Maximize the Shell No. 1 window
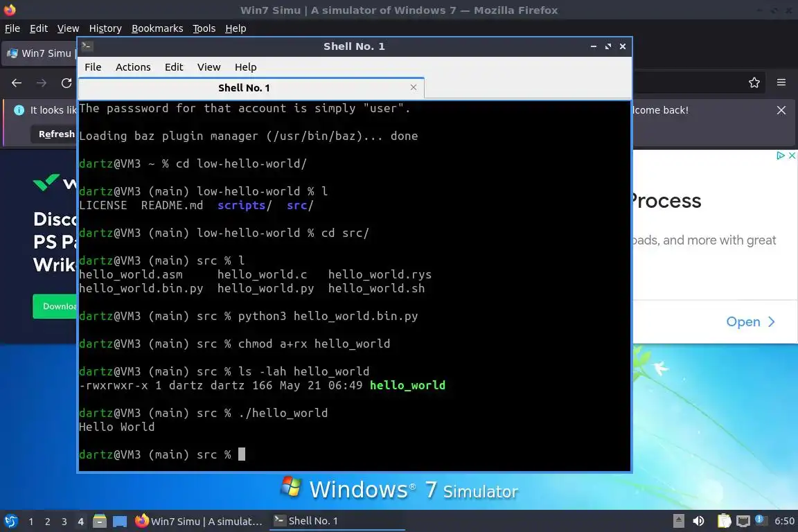 coord(608,46)
